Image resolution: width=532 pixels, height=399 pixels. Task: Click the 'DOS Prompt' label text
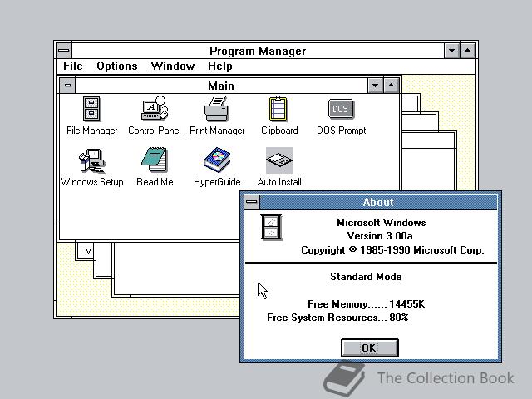(342, 131)
